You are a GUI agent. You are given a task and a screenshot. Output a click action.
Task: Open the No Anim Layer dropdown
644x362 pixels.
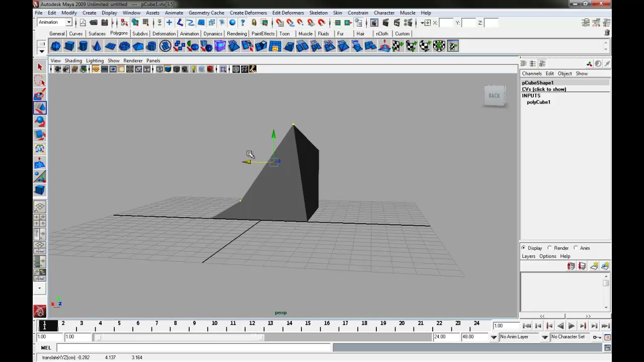(494, 337)
